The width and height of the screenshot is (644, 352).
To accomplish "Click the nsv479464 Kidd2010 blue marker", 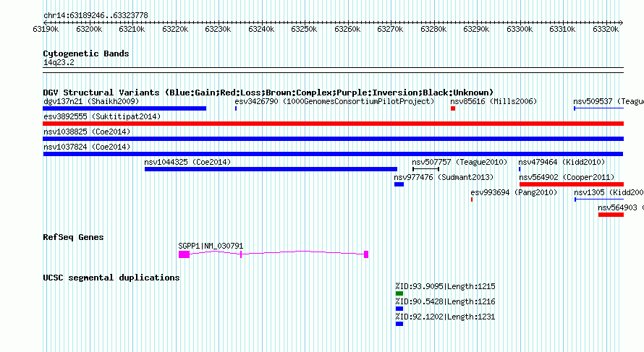I will pyautogui.click(x=520, y=169).
